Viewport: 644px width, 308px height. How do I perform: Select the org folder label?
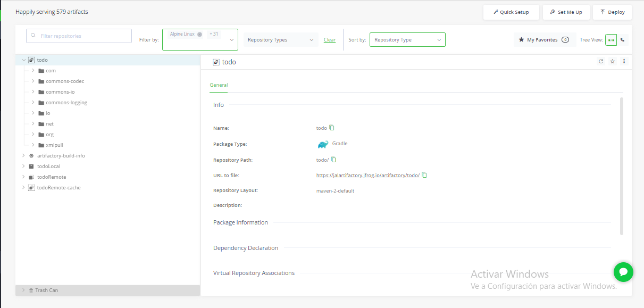49,135
